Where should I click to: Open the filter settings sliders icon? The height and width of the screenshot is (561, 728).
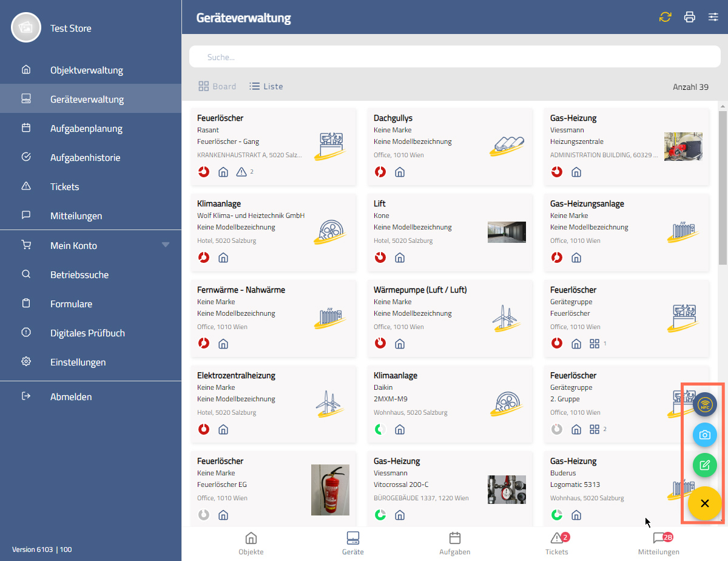pos(713,17)
